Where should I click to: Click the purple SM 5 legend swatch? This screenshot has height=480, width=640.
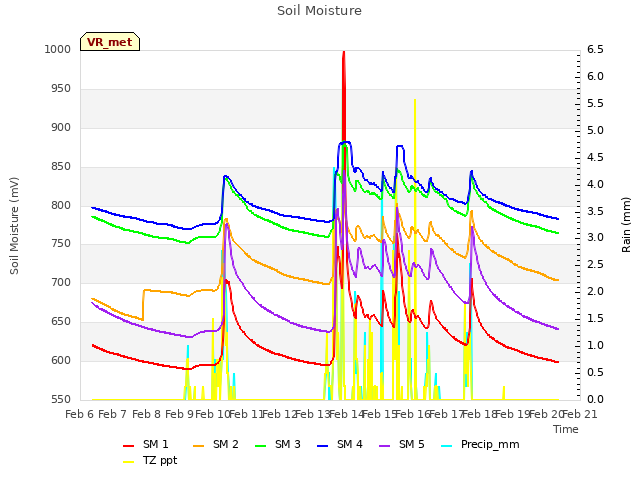(x=385, y=445)
